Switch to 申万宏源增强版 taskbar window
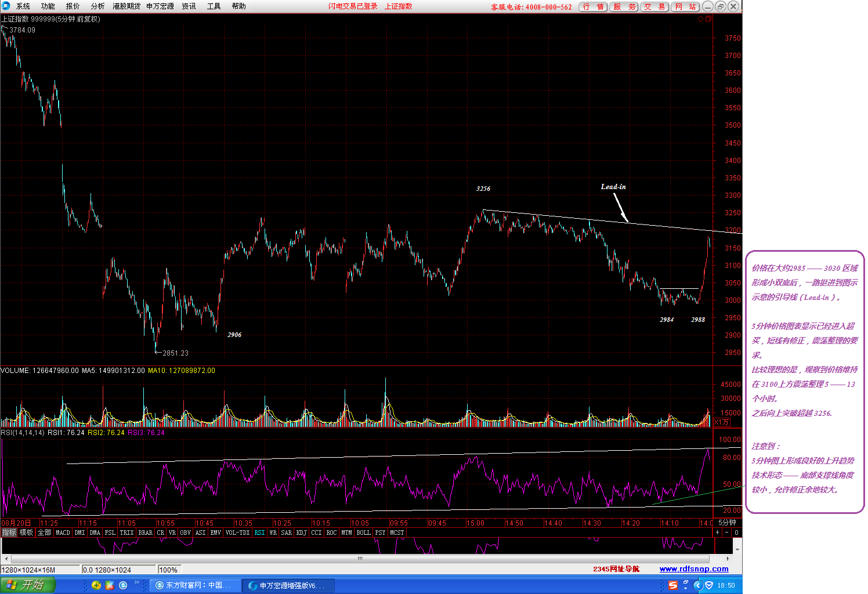The height and width of the screenshot is (594, 868). point(288,586)
